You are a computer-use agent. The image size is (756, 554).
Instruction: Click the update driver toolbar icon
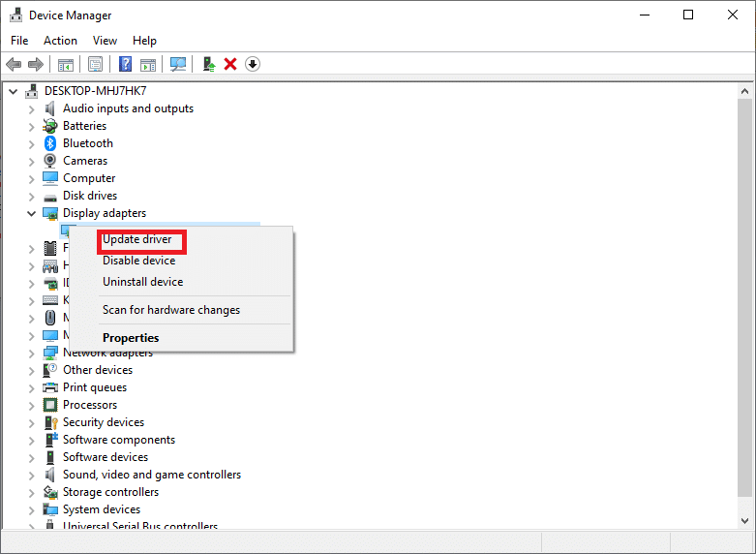(x=208, y=64)
